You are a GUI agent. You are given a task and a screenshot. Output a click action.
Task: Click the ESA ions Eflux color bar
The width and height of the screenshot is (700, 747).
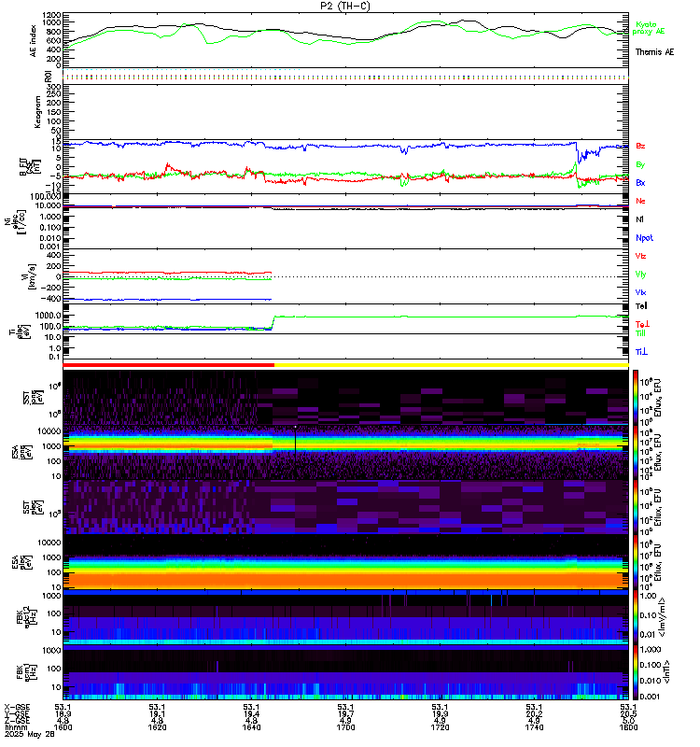(x=636, y=452)
